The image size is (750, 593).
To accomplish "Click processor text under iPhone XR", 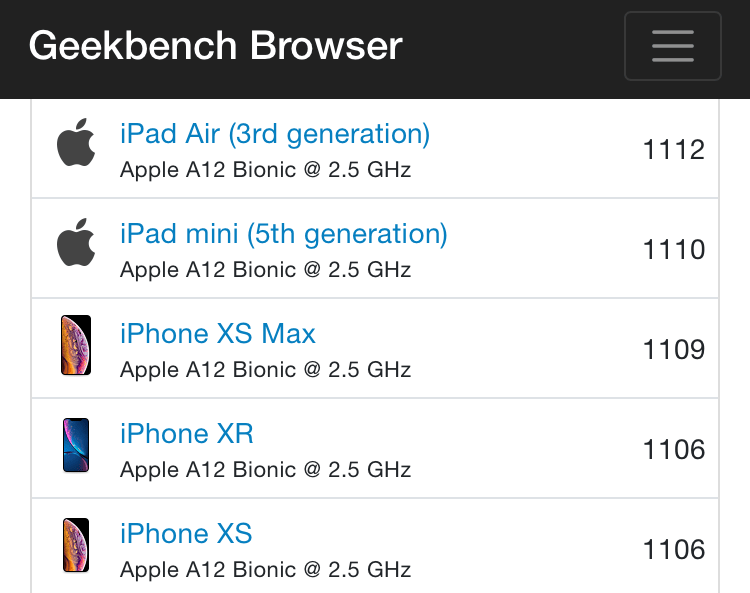I will pos(265,470).
